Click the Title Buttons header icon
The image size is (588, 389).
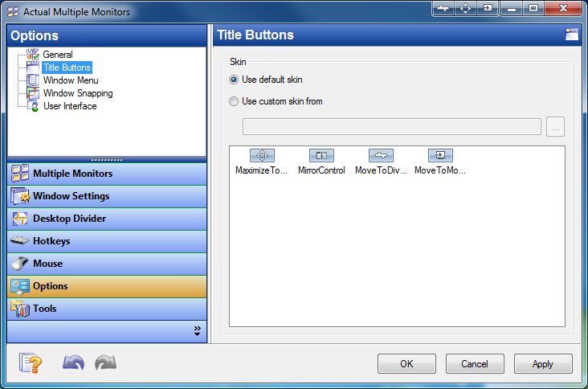click(x=572, y=34)
